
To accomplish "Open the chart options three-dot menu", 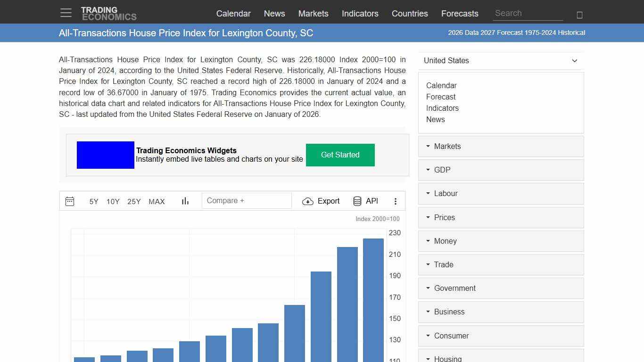I will [396, 201].
